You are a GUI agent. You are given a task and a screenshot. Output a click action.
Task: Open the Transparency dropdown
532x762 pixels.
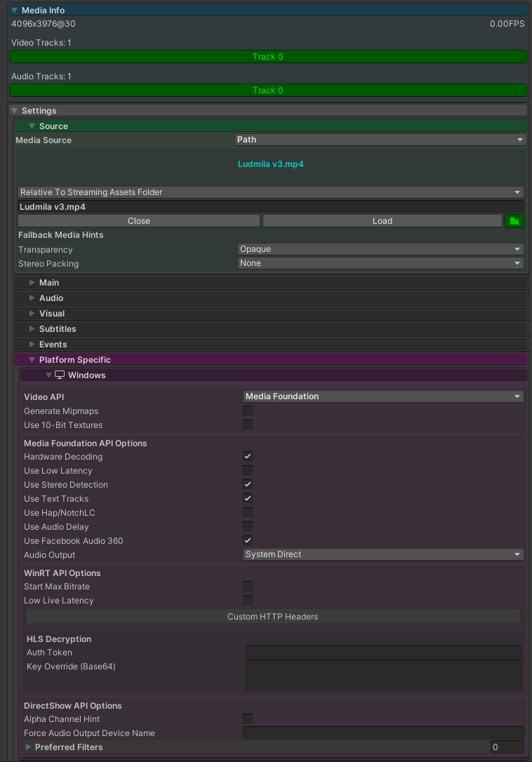click(x=380, y=248)
